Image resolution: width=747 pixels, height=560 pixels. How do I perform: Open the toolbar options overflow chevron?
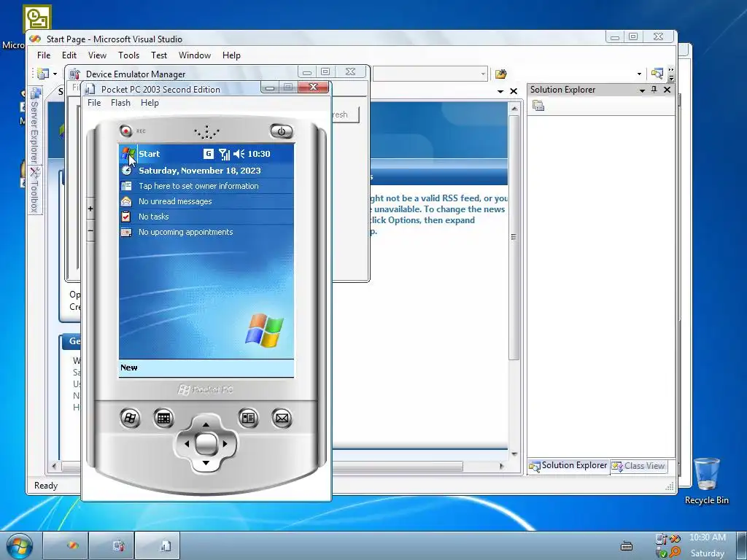tap(671, 74)
